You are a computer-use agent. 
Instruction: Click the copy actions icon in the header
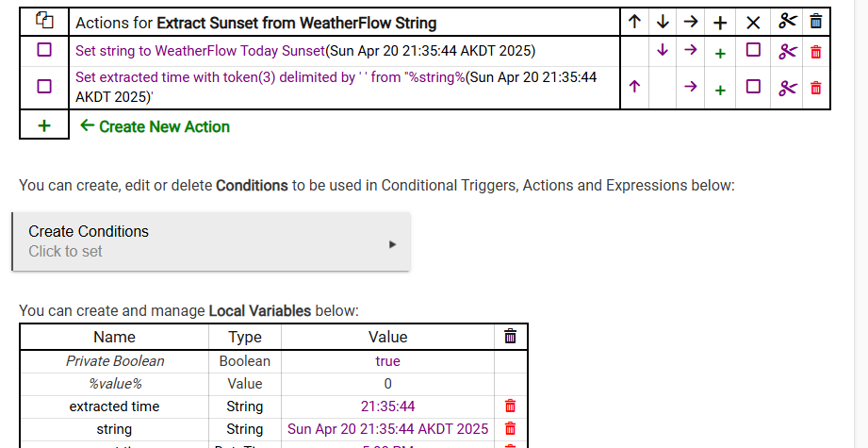tap(44, 21)
